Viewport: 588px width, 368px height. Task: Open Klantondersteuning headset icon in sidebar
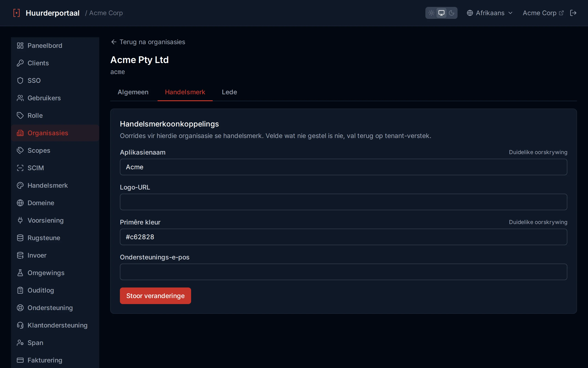click(20, 325)
